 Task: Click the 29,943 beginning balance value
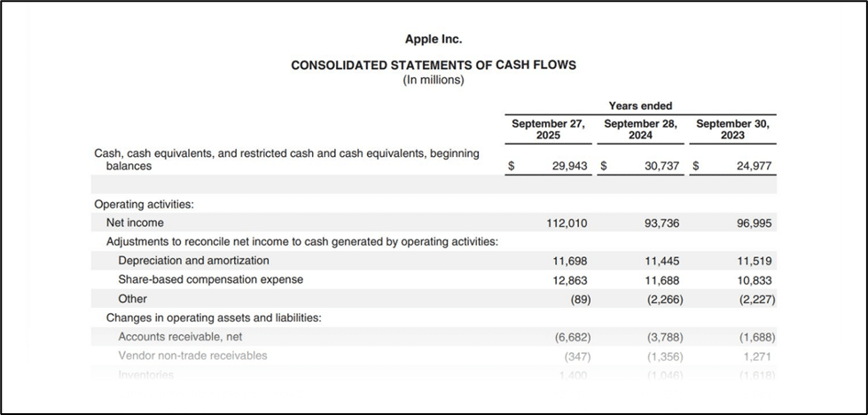(569, 166)
